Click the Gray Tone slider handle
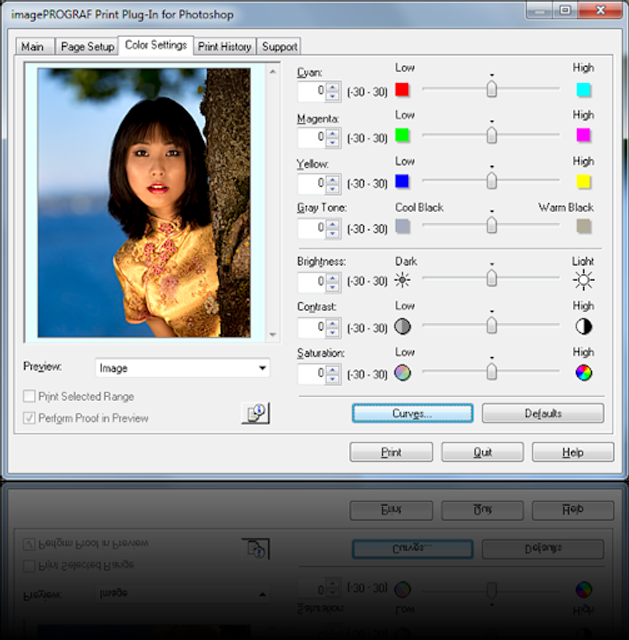629x640 pixels. [491, 225]
